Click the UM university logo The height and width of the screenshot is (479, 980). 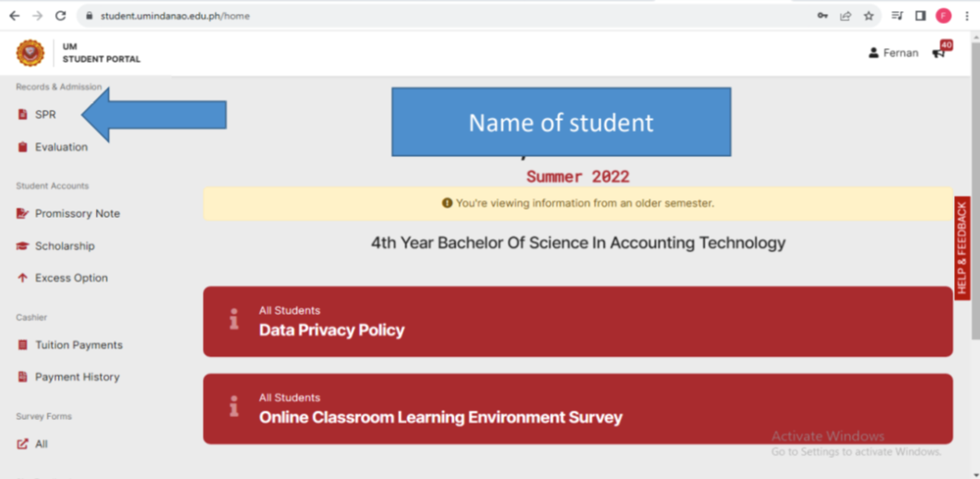click(30, 54)
